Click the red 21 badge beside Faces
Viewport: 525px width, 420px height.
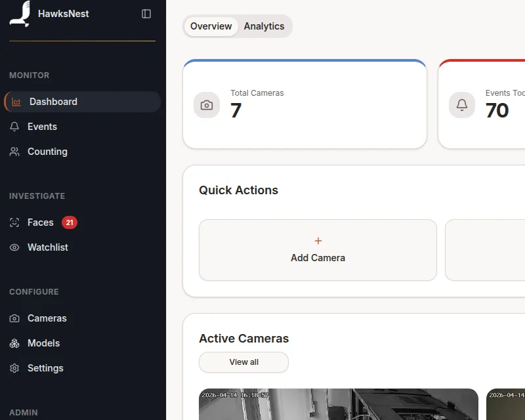(70, 222)
